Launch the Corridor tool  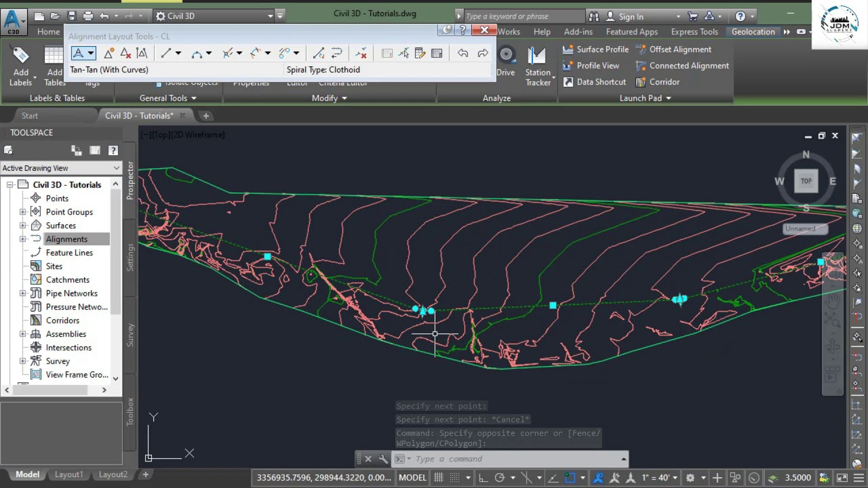(657, 82)
